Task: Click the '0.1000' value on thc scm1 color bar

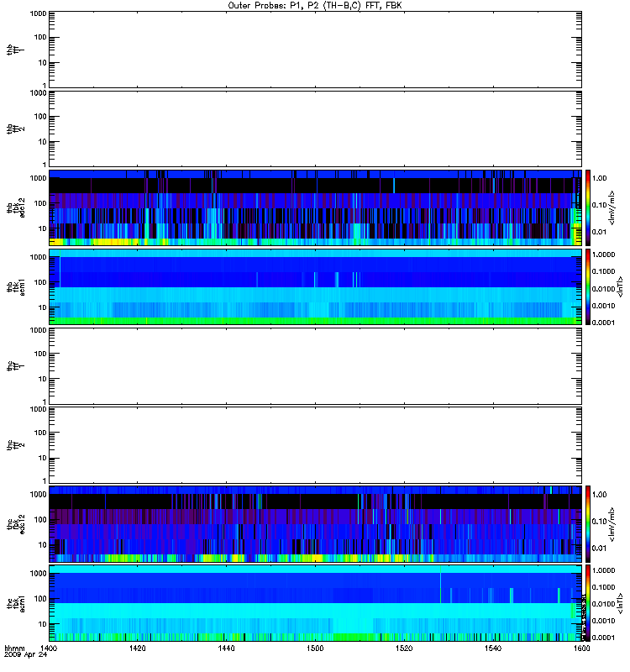Action: [603, 587]
